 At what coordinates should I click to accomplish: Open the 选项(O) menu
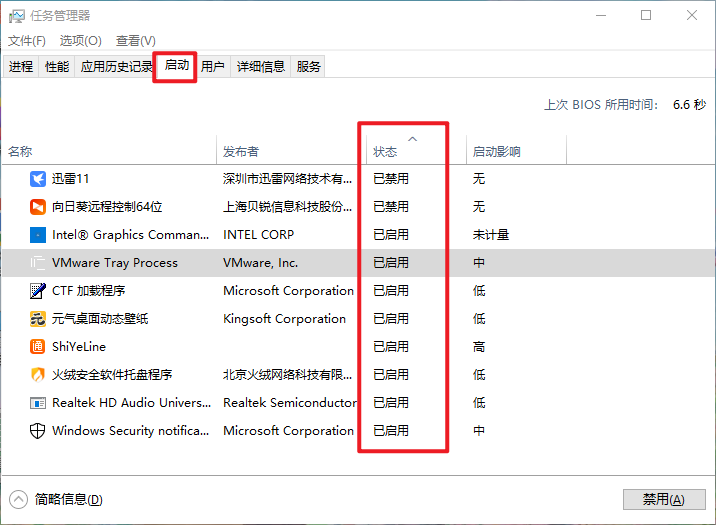click(80, 41)
